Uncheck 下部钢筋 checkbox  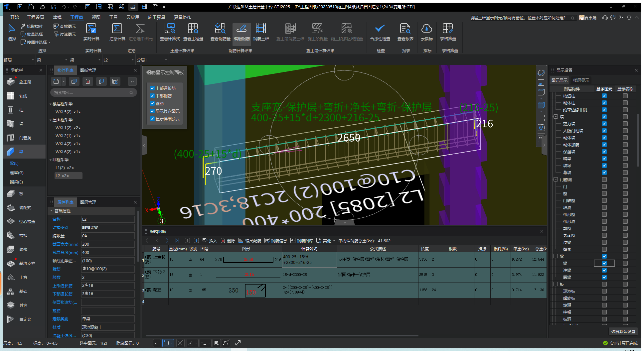coord(152,96)
